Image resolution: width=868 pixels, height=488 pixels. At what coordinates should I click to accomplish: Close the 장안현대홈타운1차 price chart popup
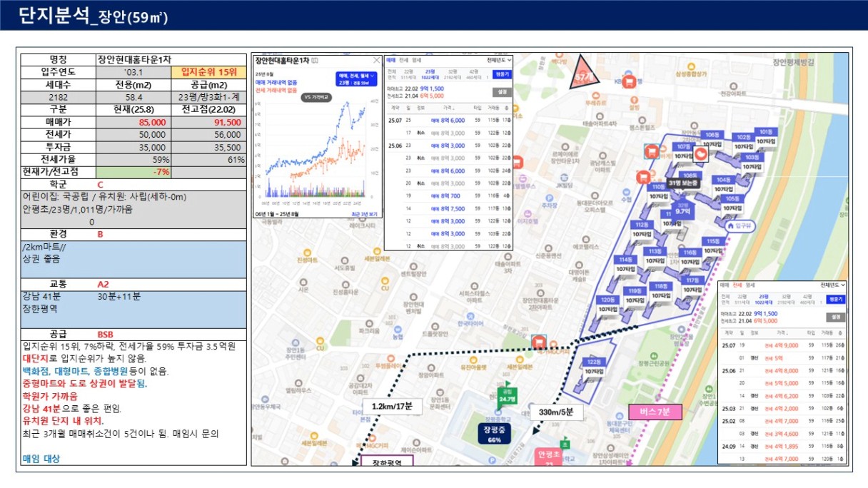pyautogui.click(x=376, y=61)
